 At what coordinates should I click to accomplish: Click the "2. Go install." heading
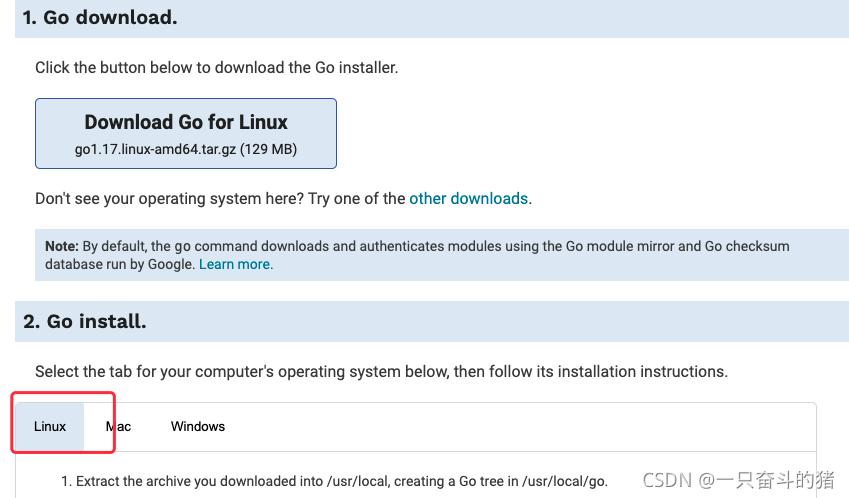coord(84,322)
